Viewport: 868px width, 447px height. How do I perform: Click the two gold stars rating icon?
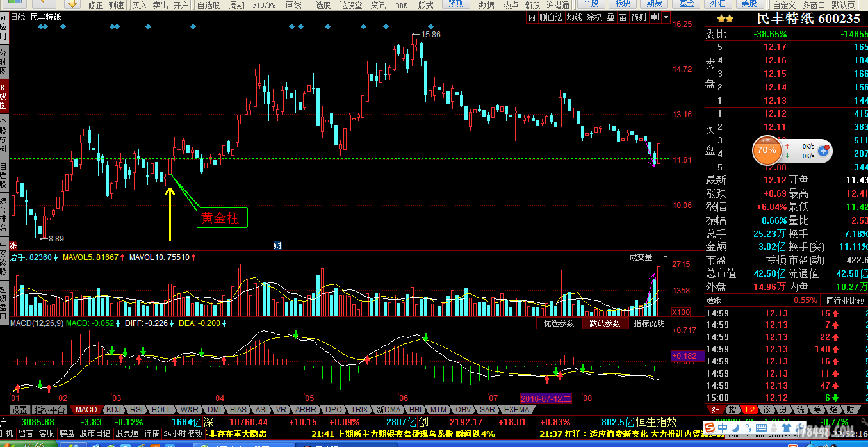tap(725, 19)
